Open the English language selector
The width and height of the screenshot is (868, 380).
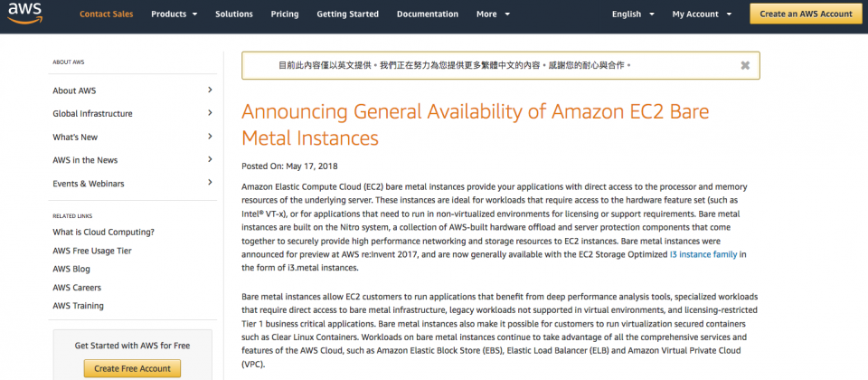coord(632,14)
